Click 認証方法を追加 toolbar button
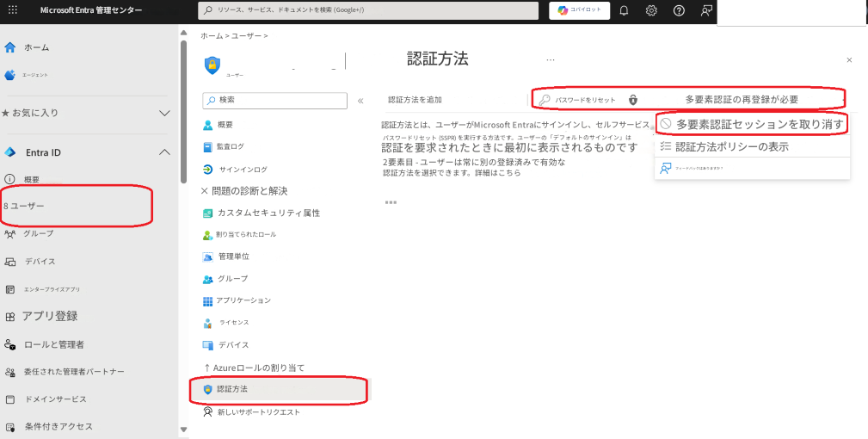Image resolution: width=868 pixels, height=439 pixels. click(415, 100)
